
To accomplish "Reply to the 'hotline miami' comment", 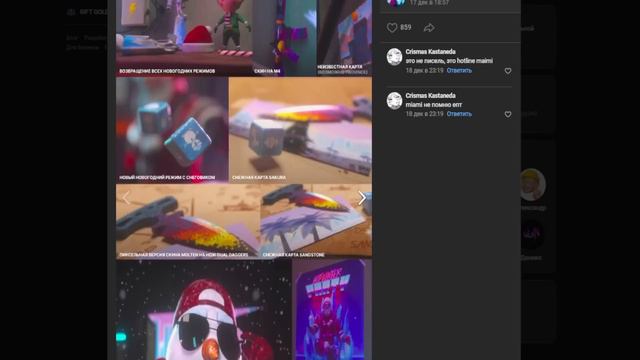I will (x=459, y=70).
